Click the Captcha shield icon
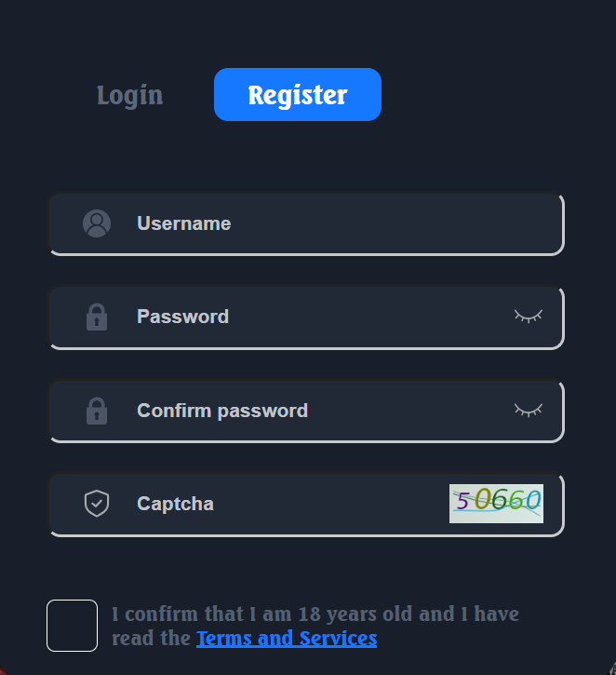Viewport: 616px width, 675px height. [x=97, y=504]
